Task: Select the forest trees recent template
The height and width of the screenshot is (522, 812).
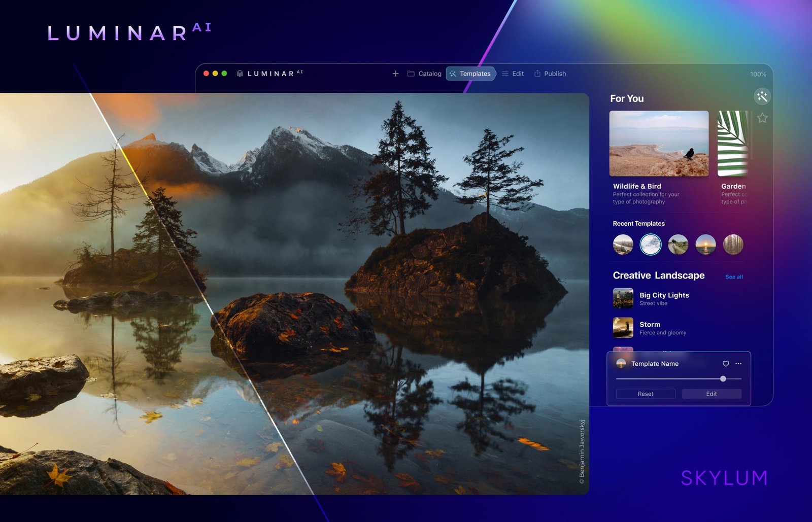Action: [733, 245]
